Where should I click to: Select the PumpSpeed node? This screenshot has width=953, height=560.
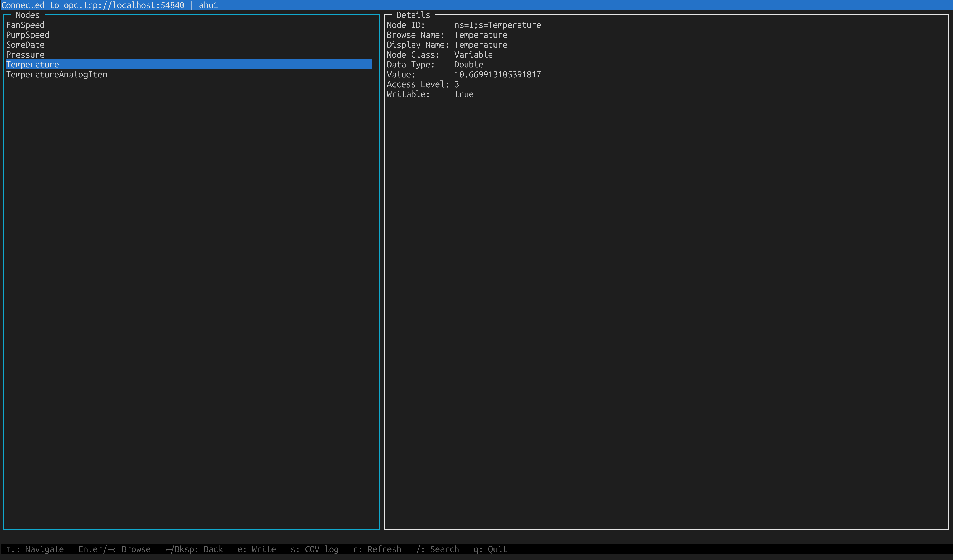[28, 35]
